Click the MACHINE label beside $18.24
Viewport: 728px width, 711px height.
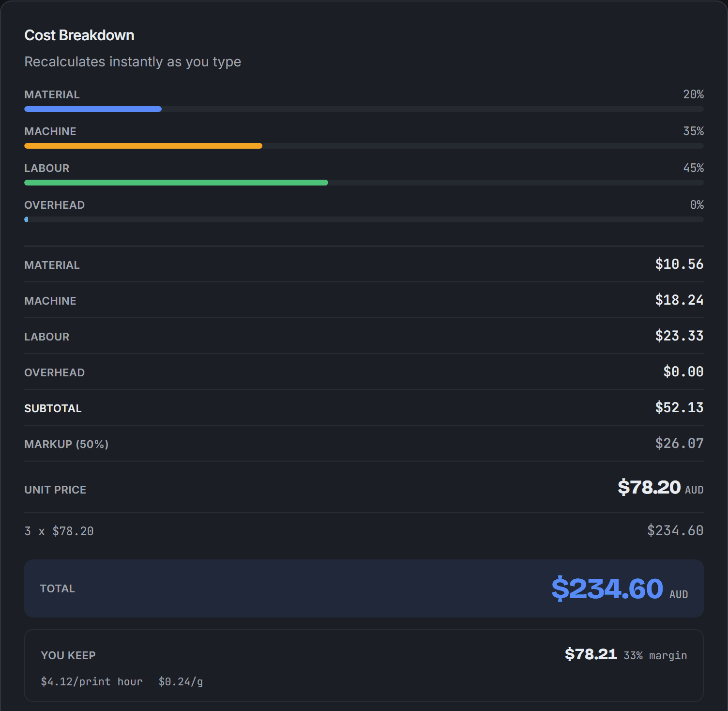[x=50, y=301]
